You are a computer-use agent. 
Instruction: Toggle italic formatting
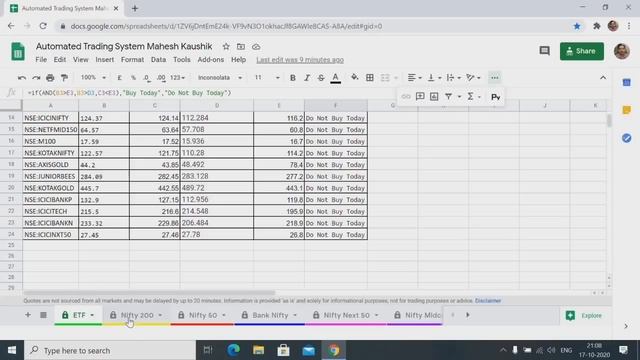(x=307, y=78)
